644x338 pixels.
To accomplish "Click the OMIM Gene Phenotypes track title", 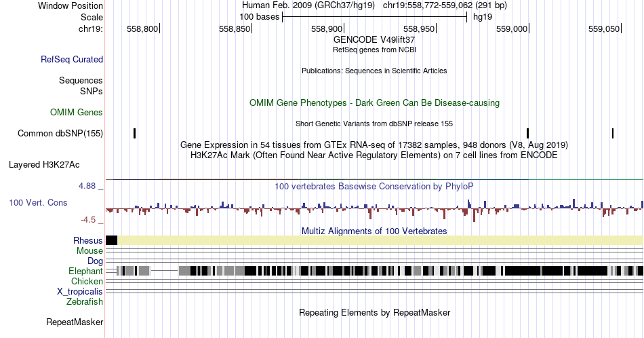I will click(374, 102).
